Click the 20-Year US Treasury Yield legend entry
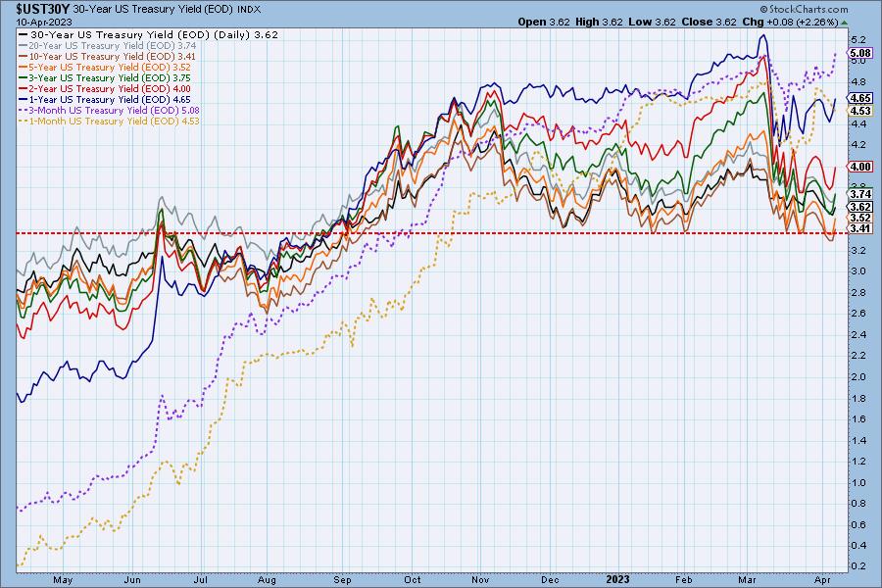 click(x=108, y=46)
